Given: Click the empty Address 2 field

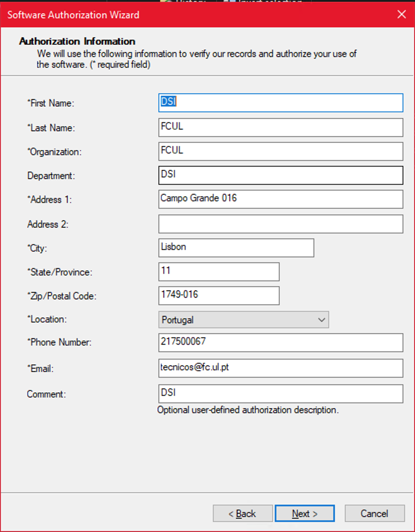Looking at the screenshot, I should (x=281, y=224).
